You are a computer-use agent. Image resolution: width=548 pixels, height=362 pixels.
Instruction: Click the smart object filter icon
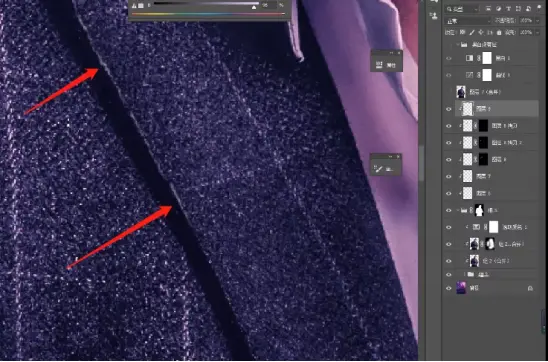[x=528, y=9]
